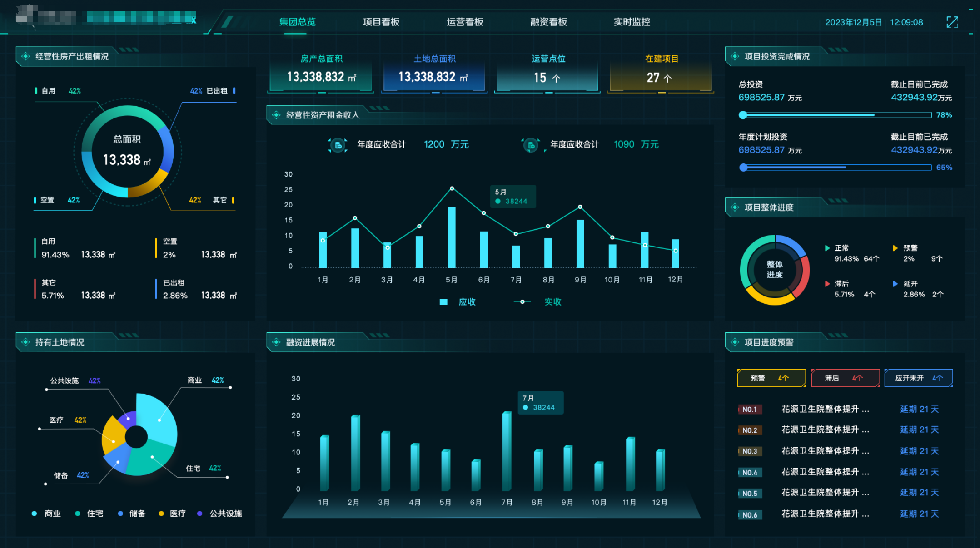Click diamond icon beside 经营性资产租金收入

tap(276, 115)
